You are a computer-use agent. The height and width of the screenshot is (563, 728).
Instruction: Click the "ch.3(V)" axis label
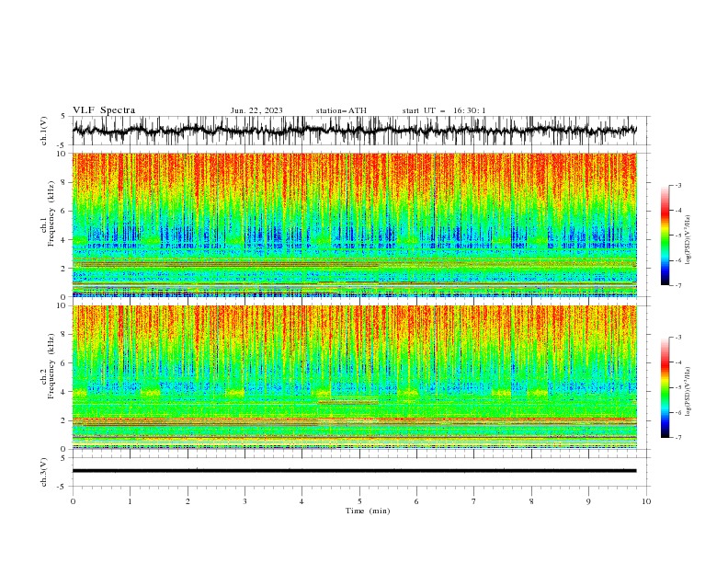(44, 472)
